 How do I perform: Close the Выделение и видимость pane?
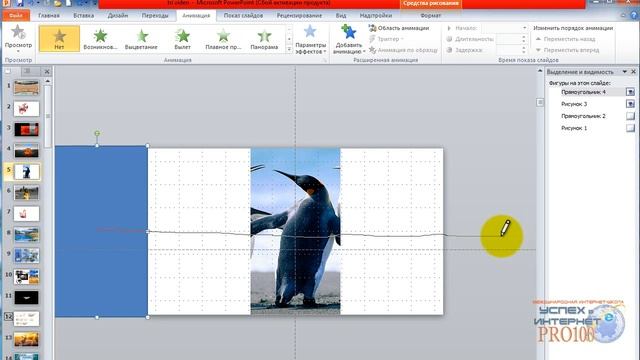coord(633,71)
